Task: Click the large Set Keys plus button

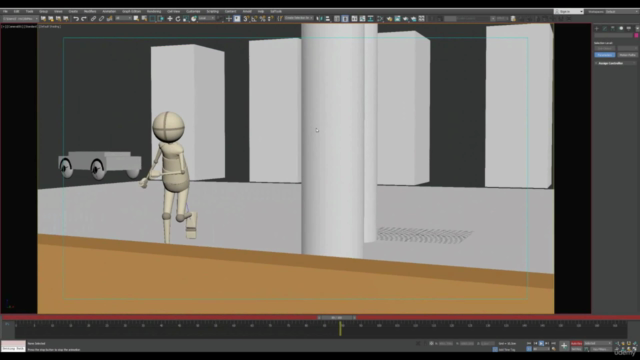Action: [564, 346]
